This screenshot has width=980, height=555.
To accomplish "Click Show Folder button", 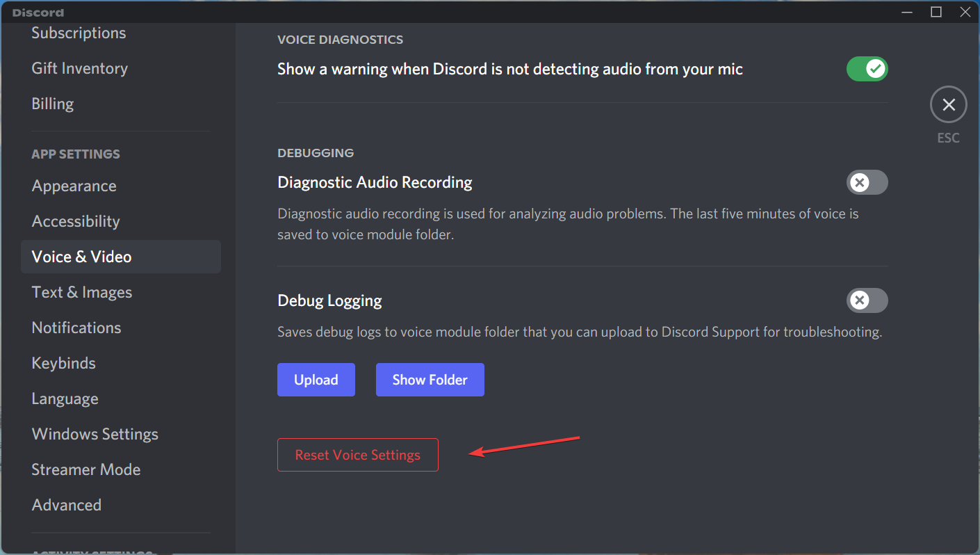I will click(430, 380).
